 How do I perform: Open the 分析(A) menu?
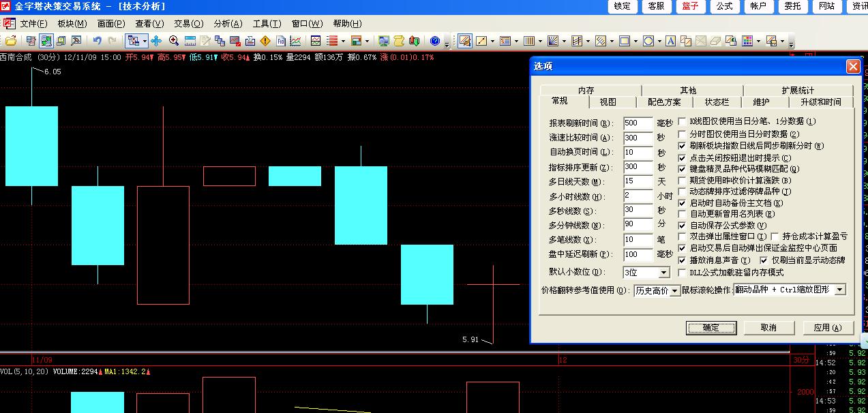click(x=228, y=23)
